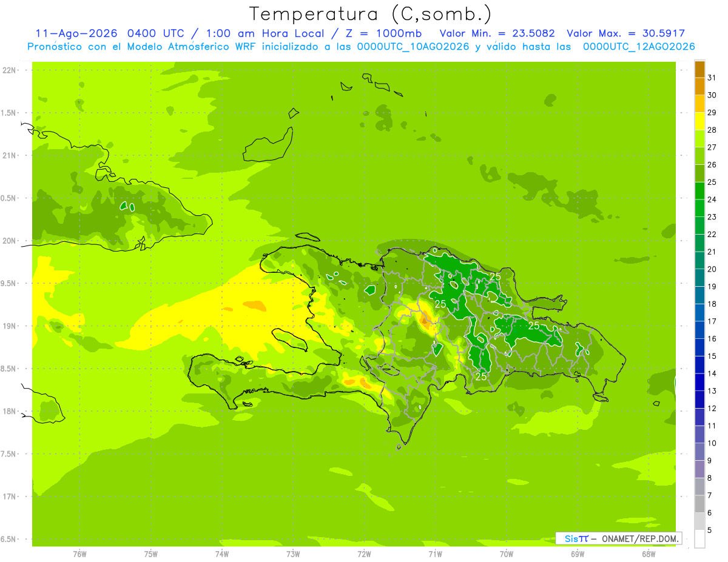Click the 28 degree yellow legend swatch
The height and width of the screenshot is (562, 728).
coord(699,122)
